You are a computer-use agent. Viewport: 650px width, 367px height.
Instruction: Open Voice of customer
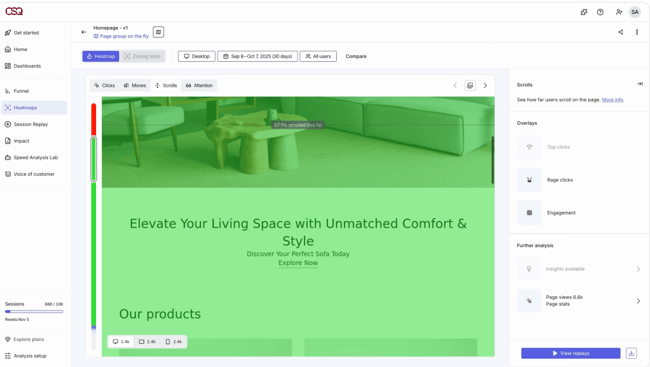point(34,174)
